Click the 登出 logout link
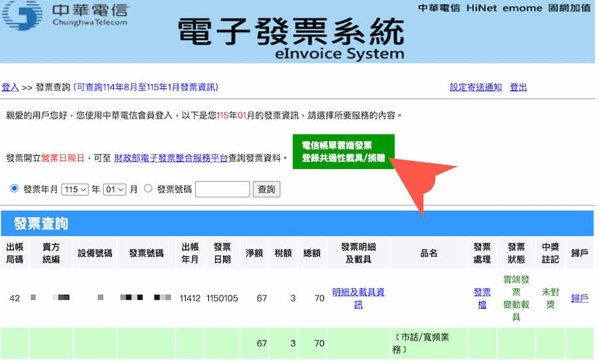Viewport: 599px width, 364px height. 518,87
